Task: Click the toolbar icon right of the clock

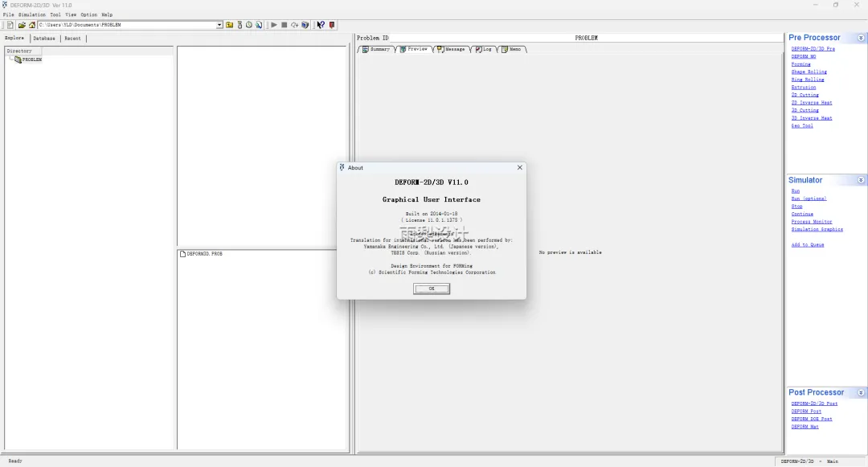Action: tap(259, 25)
